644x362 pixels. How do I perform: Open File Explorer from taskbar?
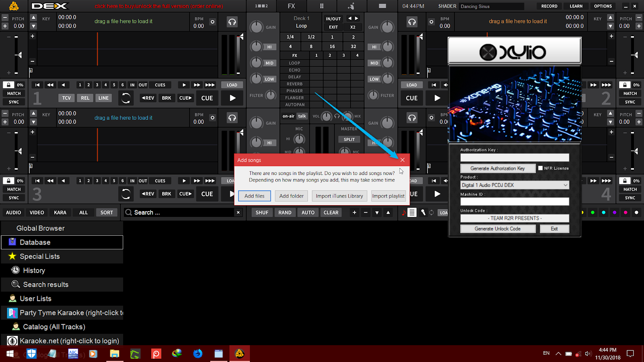[x=114, y=354]
